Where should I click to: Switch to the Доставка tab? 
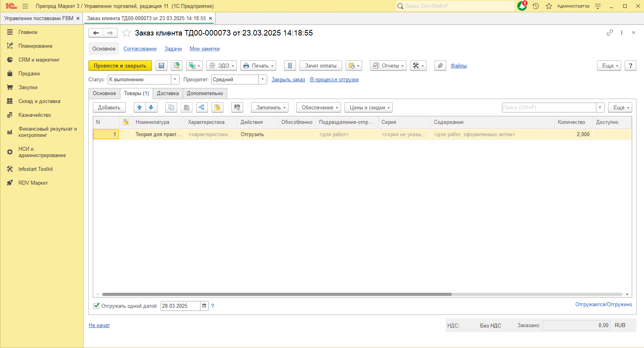coord(168,94)
